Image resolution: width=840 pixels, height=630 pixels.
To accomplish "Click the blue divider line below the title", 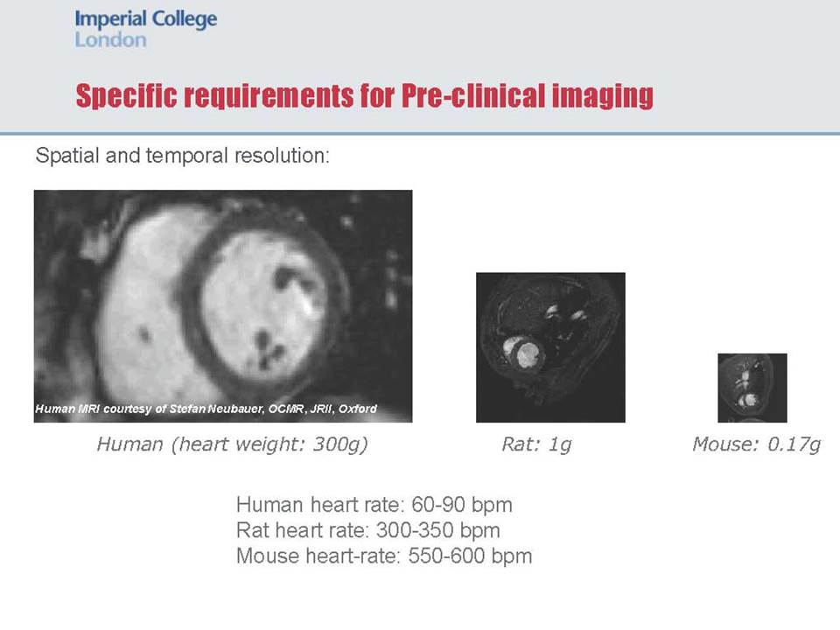I will point(420,133).
